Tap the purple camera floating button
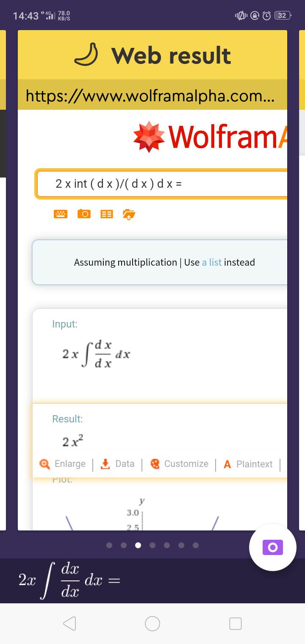The width and height of the screenshot is (305, 644). click(x=273, y=547)
